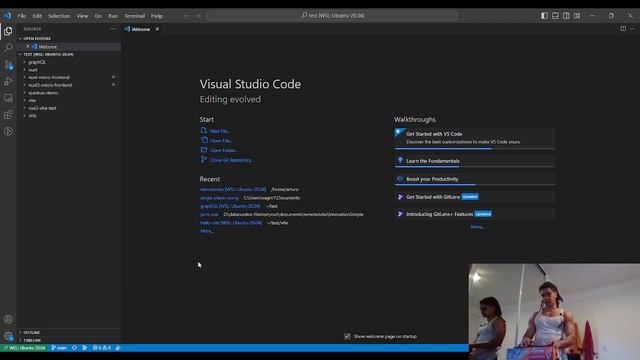The height and width of the screenshot is (360, 640).
Task: Expand the graphQL folder
Action: pos(37,62)
